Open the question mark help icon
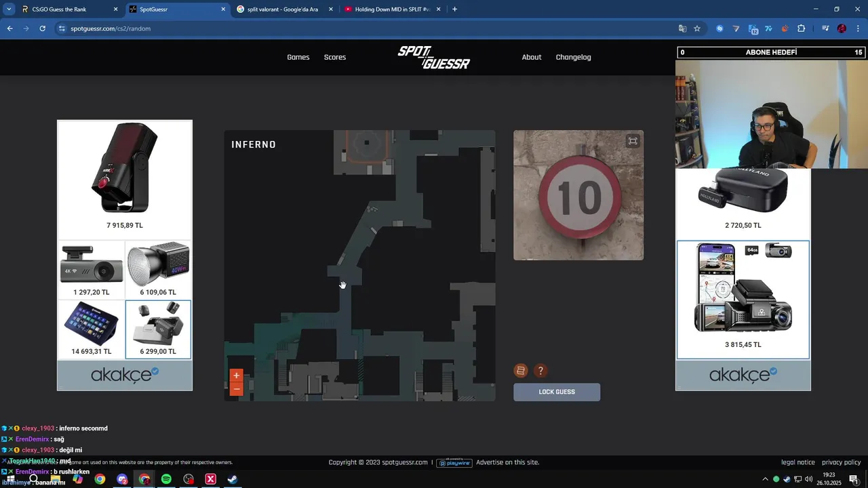868x488 pixels. click(540, 371)
